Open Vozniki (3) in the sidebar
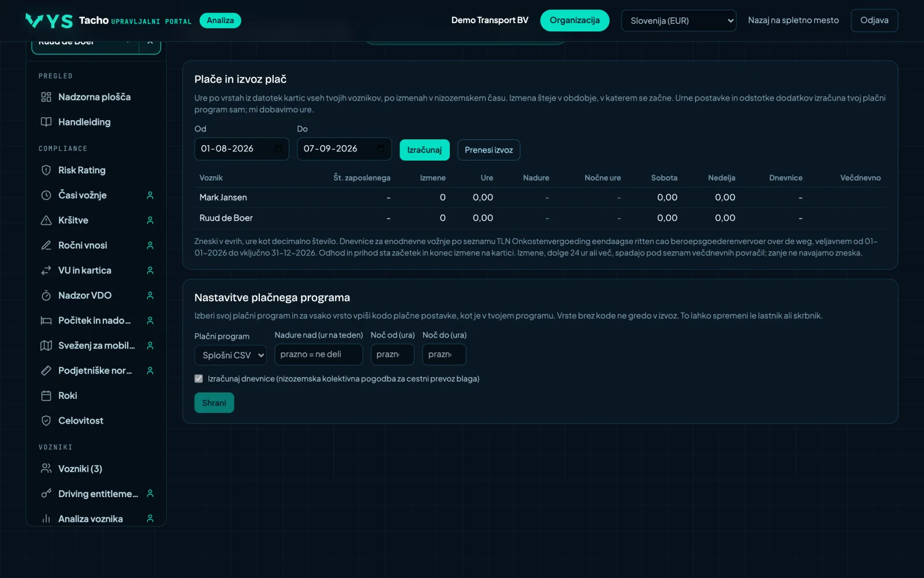This screenshot has width=924, height=578. [80, 469]
